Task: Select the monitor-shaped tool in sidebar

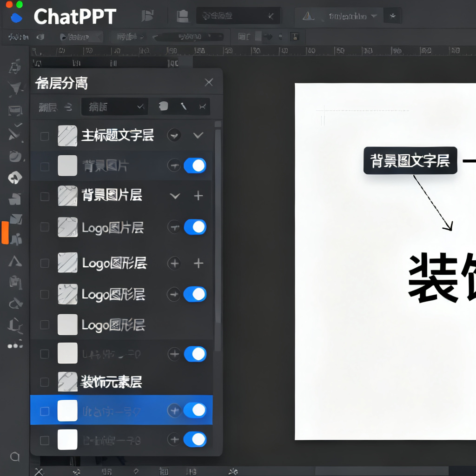Action: (x=15, y=111)
